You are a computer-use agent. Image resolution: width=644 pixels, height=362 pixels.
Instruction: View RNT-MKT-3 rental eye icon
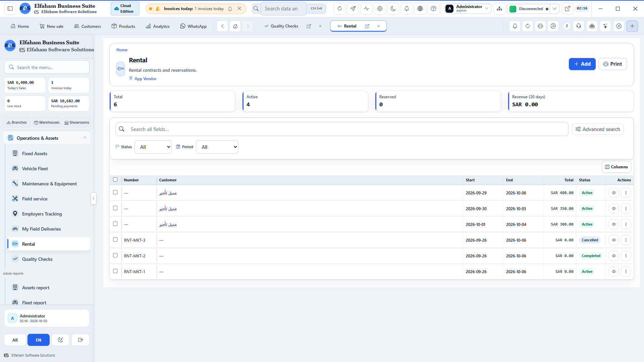(614, 240)
